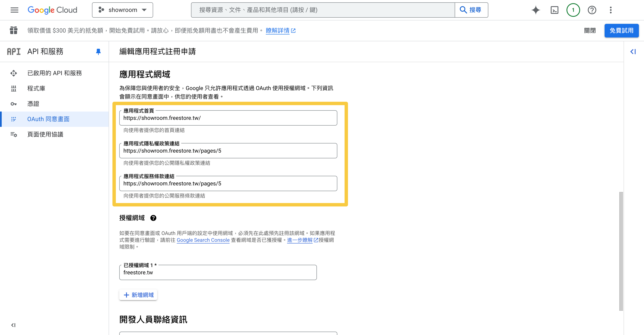Click the 向使用者提供您的公開服務條款連結 hint
The width and height of the screenshot is (644, 335).
click(164, 196)
